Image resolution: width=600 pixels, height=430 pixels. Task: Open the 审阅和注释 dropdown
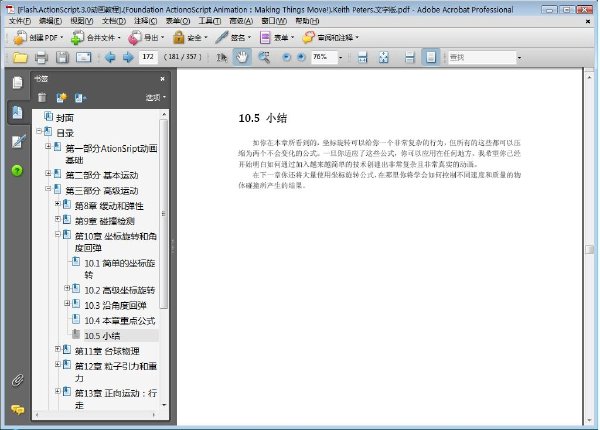331,37
